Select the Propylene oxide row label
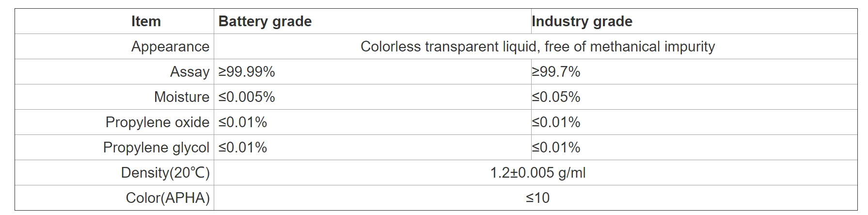 pos(157,122)
